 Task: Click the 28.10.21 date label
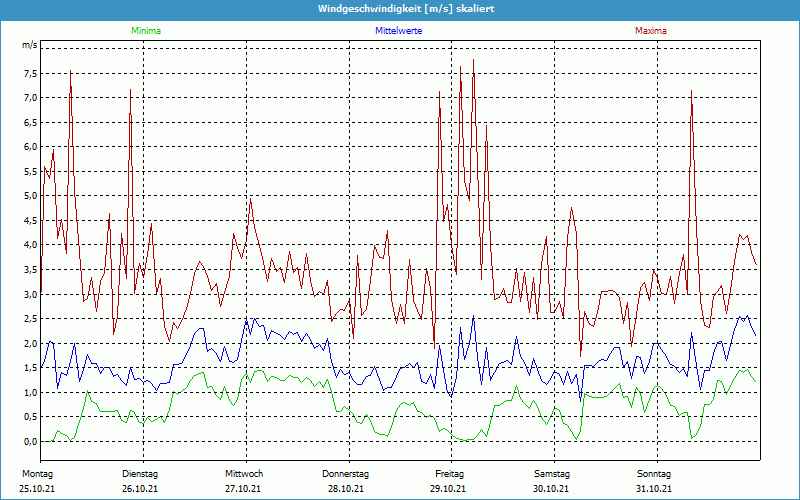(x=346, y=489)
